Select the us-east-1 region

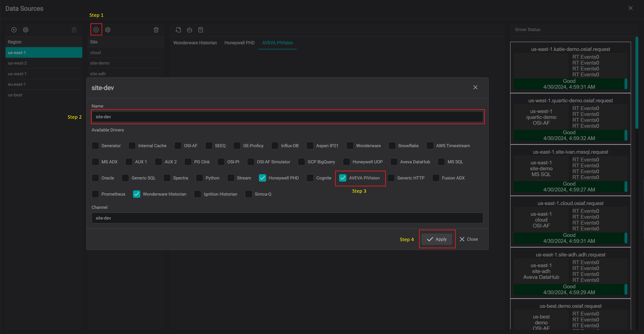pos(44,53)
